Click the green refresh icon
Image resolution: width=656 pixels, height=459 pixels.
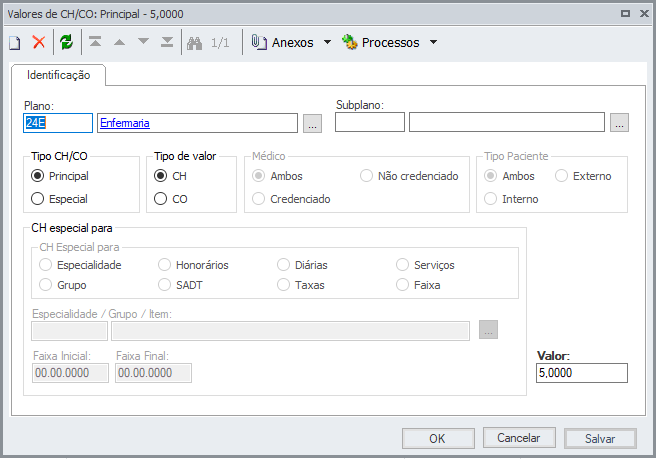click(x=66, y=43)
